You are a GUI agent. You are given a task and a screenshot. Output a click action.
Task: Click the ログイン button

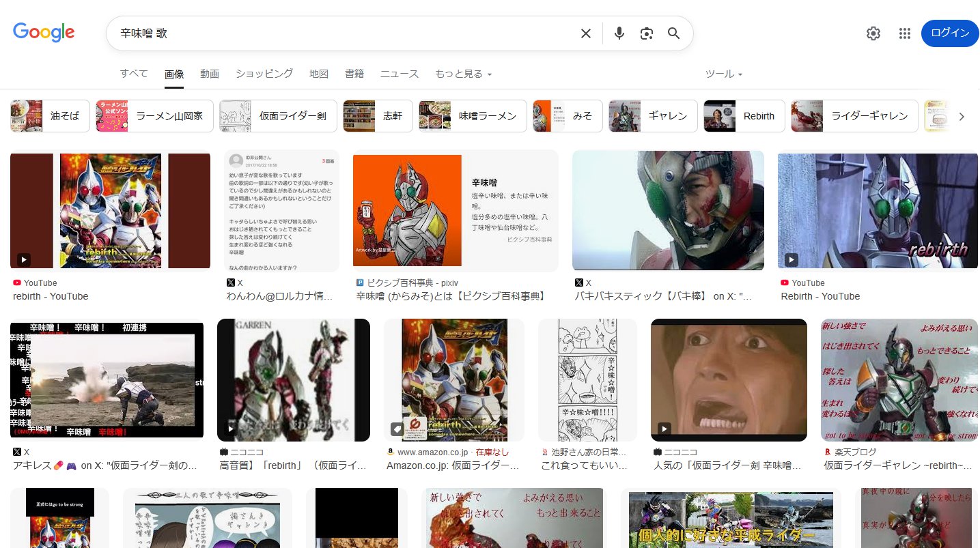tap(950, 33)
